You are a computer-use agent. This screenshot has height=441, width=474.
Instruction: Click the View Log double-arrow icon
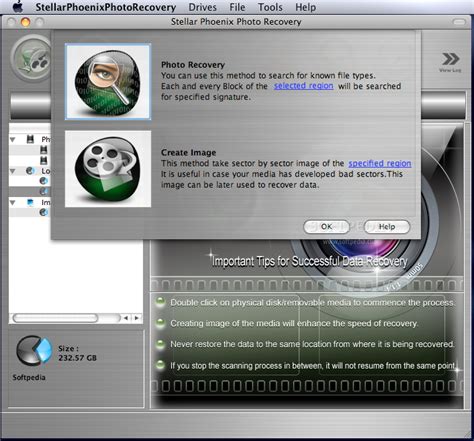[x=450, y=62]
